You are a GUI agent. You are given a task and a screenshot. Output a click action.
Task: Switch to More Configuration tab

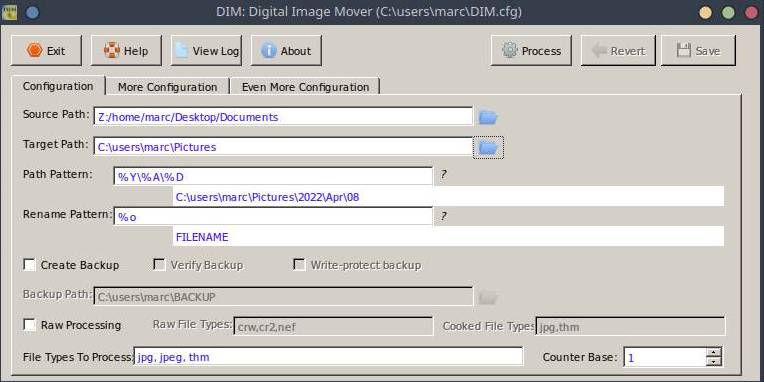pyautogui.click(x=167, y=87)
